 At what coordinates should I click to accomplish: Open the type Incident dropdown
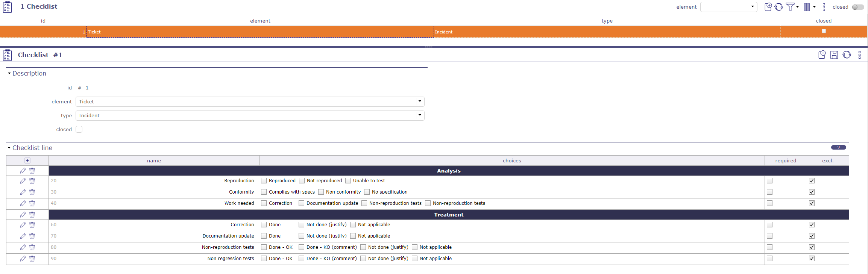coord(420,115)
